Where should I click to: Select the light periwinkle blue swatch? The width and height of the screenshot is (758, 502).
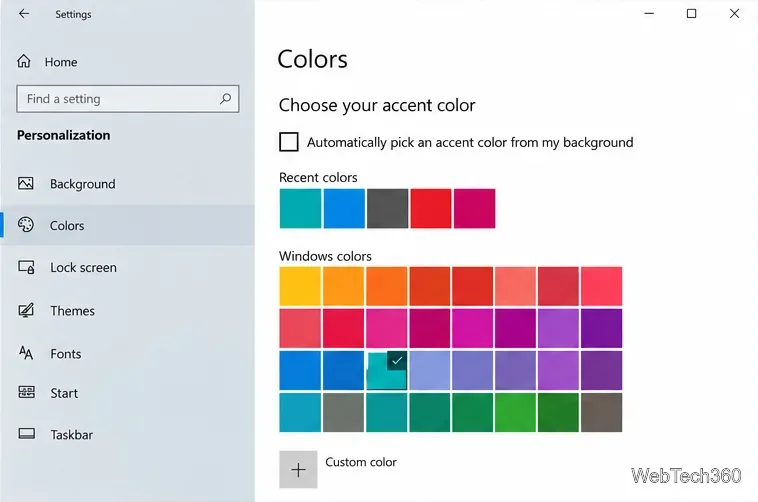click(430, 370)
